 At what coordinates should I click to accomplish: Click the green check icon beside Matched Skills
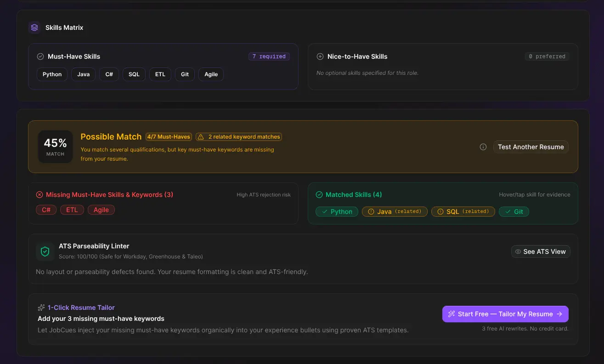[319, 195]
